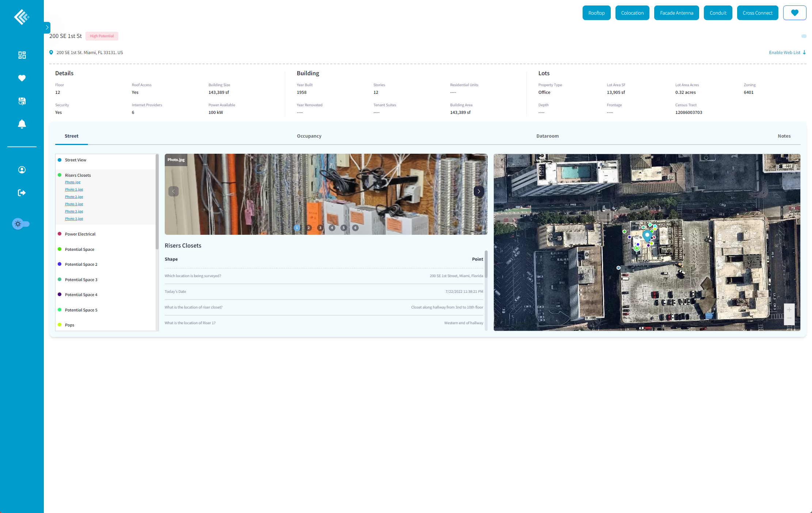Open the dashboard grid icon in sidebar
Viewport: 812px width, 513px height.
tap(22, 55)
